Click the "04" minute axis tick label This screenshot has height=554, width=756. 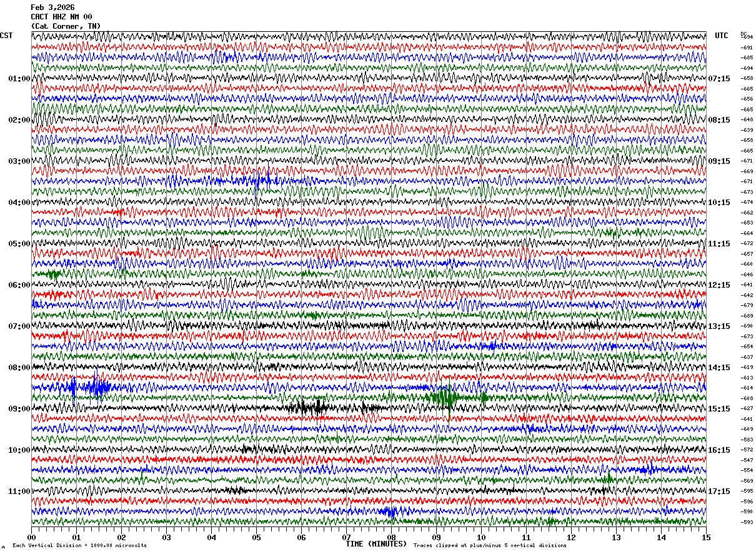211,537
